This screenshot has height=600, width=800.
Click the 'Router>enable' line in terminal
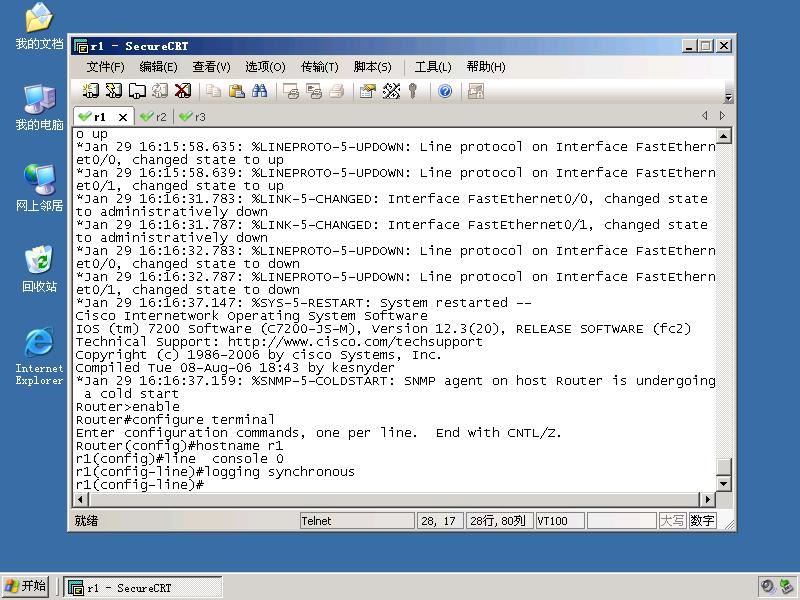click(x=128, y=407)
